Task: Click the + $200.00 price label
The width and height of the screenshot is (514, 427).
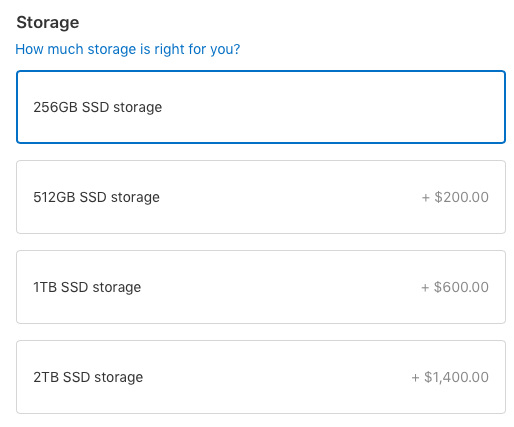Action: click(455, 197)
